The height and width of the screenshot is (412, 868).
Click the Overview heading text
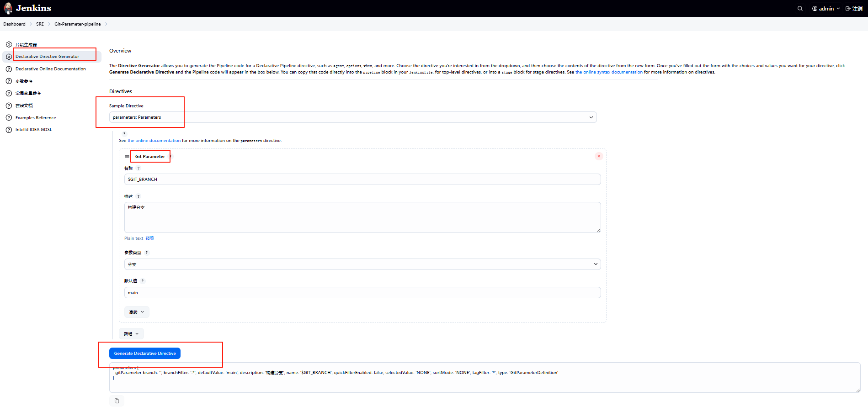(120, 51)
